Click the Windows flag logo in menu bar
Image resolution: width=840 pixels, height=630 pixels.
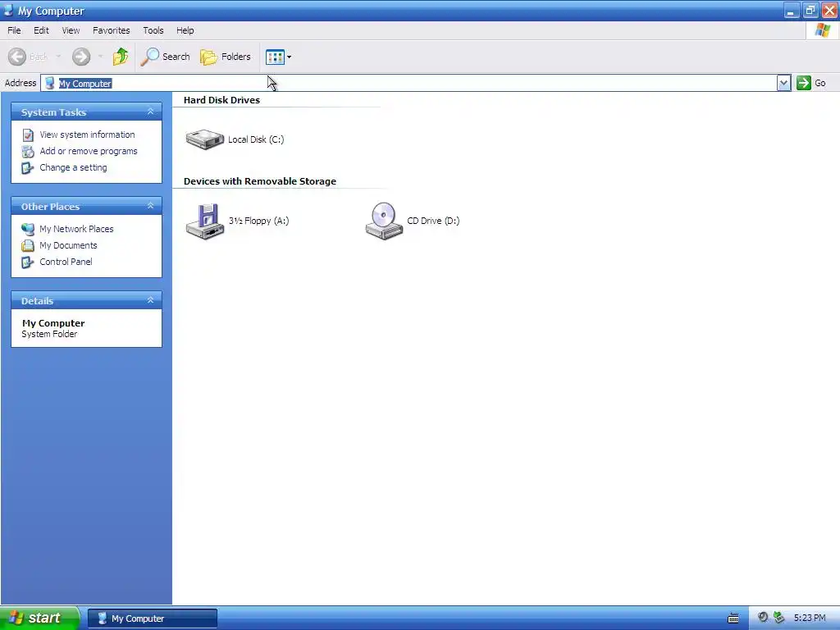coord(822,30)
